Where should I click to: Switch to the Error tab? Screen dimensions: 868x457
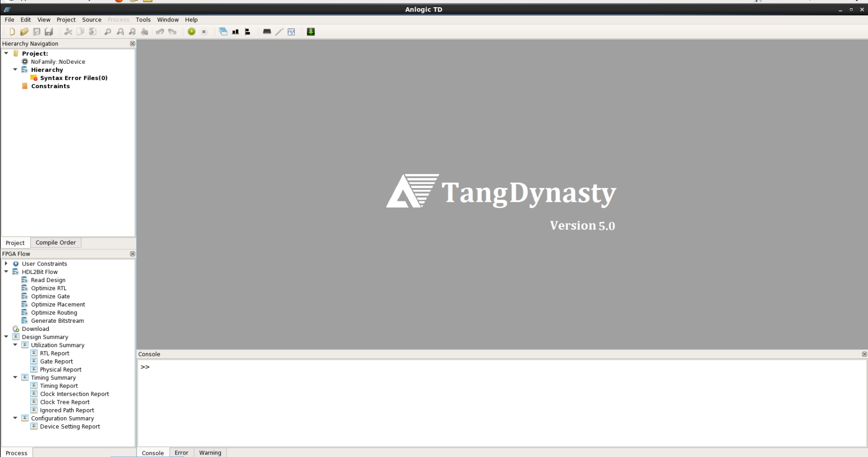pyautogui.click(x=181, y=453)
